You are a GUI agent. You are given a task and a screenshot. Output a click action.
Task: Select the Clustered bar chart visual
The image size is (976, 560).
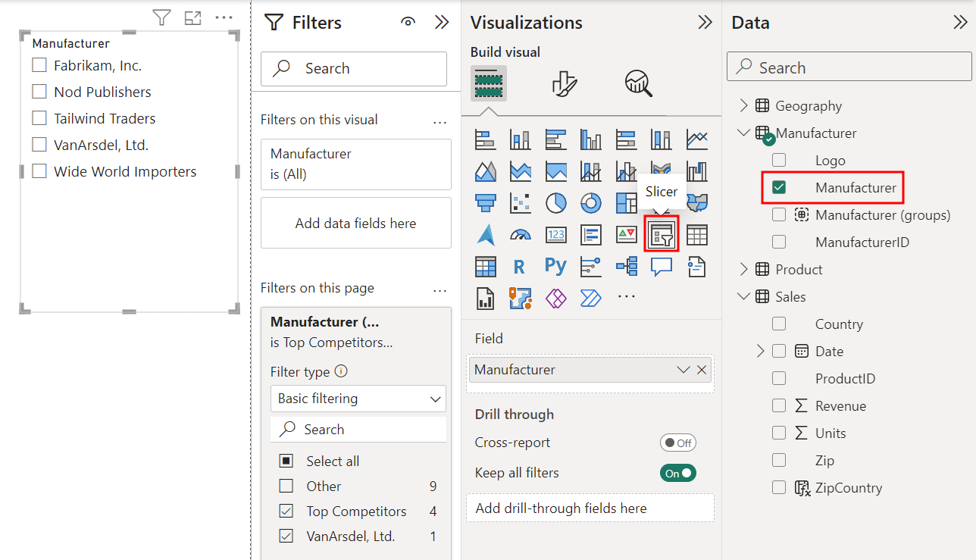(555, 139)
